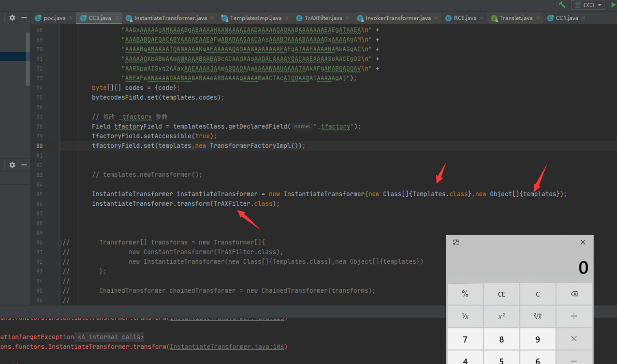Click the Calculator CE key

[501, 294]
